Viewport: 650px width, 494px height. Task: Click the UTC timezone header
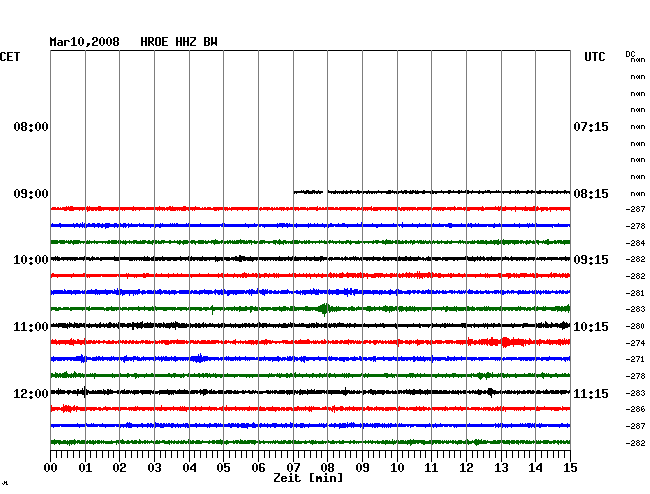pos(595,57)
